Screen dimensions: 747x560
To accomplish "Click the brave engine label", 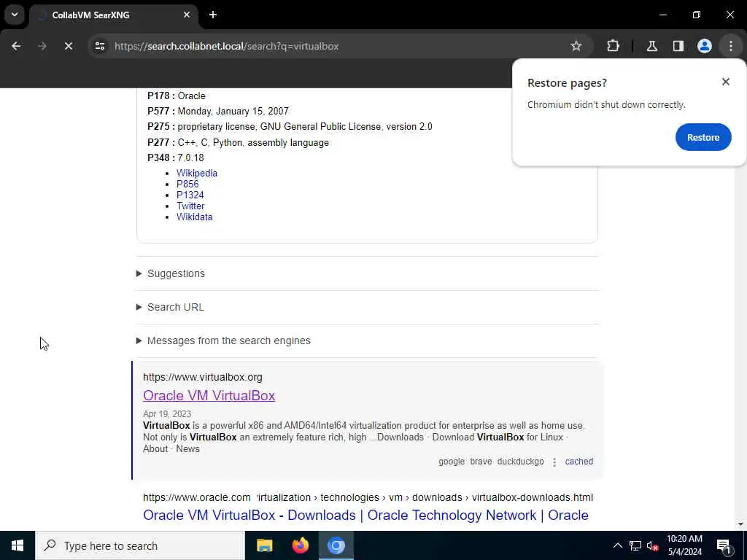I will click(x=481, y=462).
